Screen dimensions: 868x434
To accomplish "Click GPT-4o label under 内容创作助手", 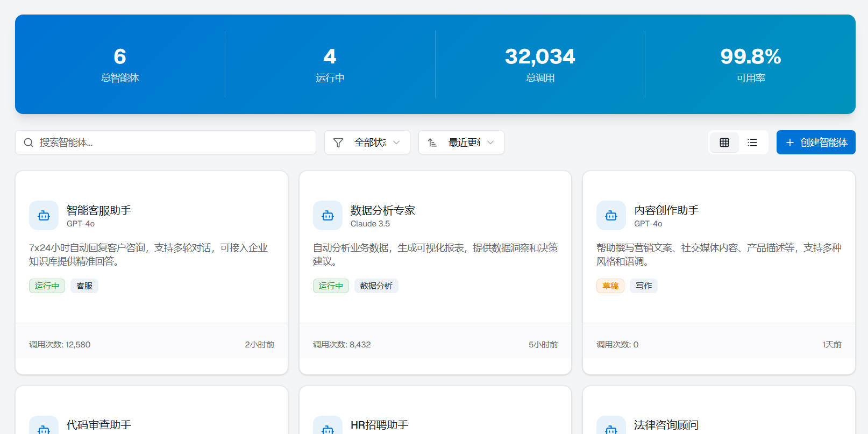I will tap(648, 224).
